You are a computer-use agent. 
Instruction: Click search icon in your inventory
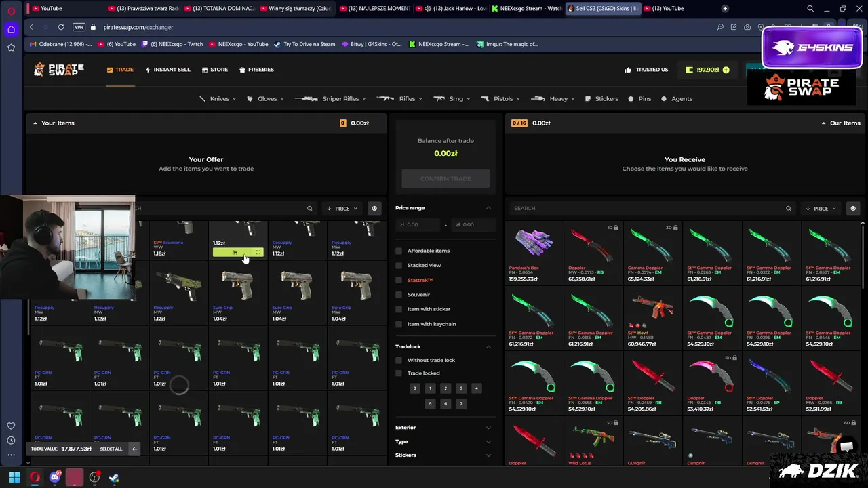[x=310, y=209]
